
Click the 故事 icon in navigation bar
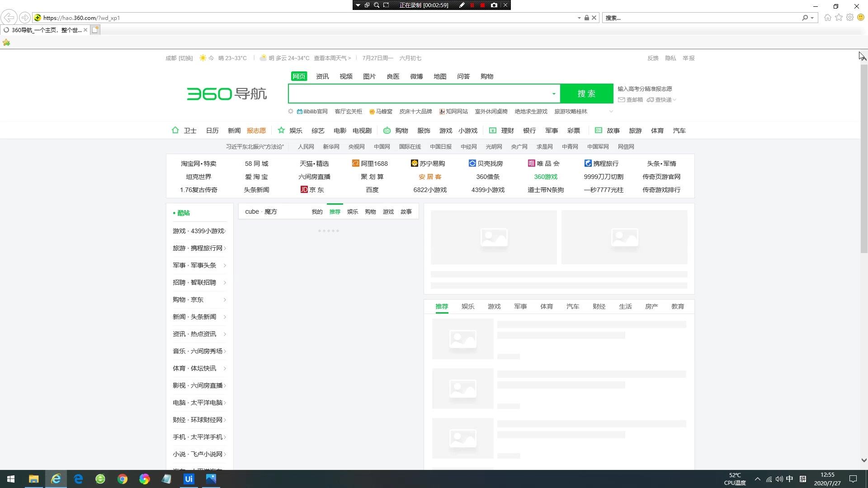click(599, 130)
